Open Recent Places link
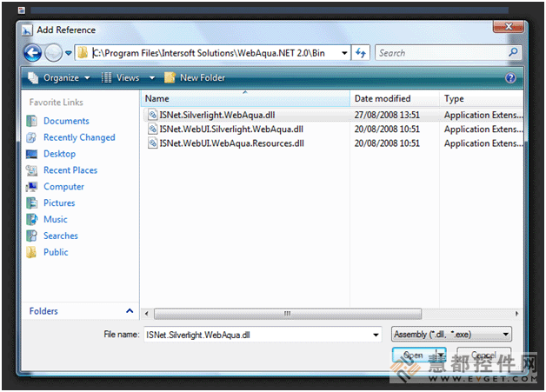The width and height of the screenshot is (546, 392). [x=70, y=169]
